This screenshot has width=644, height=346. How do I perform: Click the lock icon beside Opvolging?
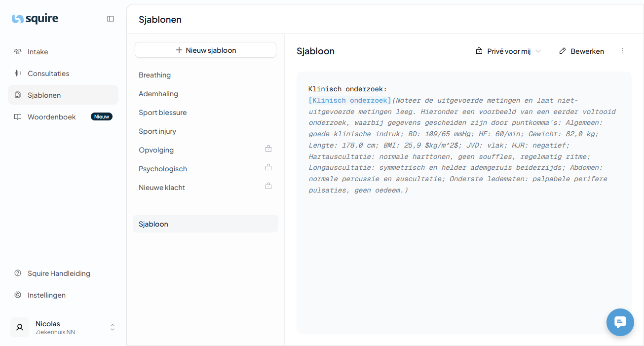pyautogui.click(x=268, y=149)
